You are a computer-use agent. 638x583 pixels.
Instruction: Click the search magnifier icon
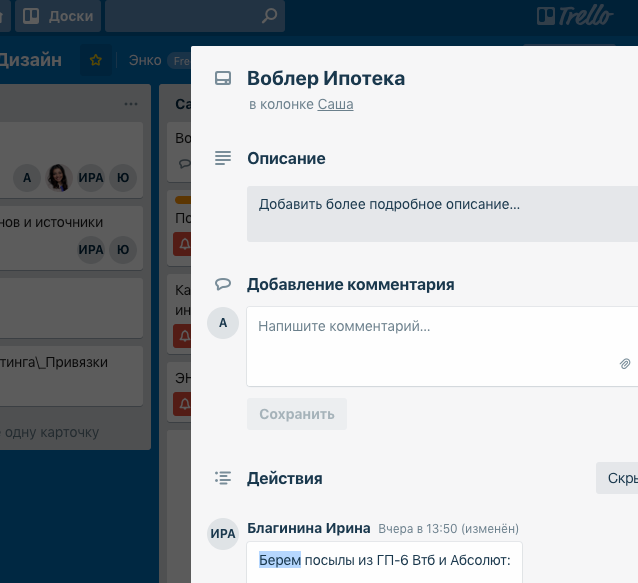[269, 16]
